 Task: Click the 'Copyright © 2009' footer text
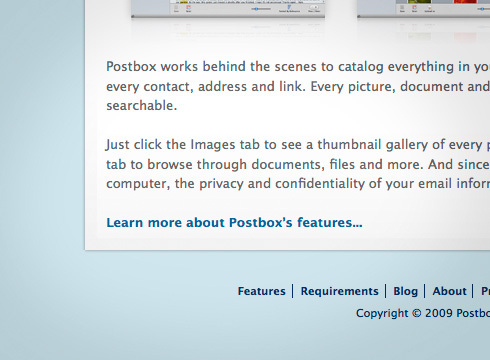pyautogui.click(x=404, y=313)
